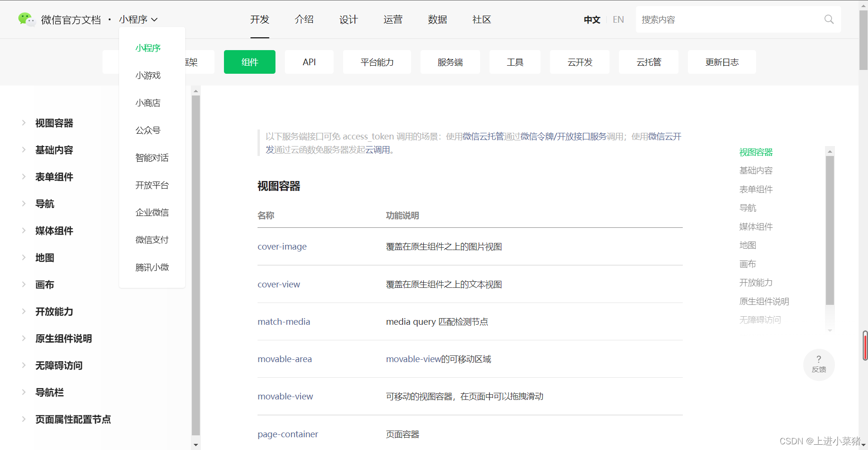Jump to 媒体组件 in right outline

(x=756, y=226)
